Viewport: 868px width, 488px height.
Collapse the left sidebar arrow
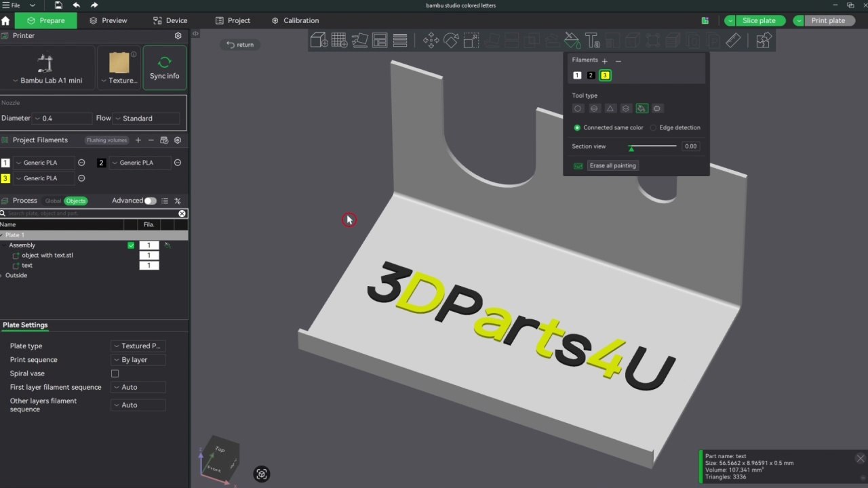195,33
